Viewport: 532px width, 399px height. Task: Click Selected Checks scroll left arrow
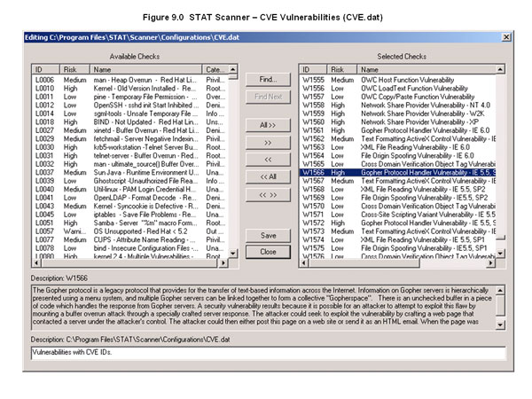[303, 263]
